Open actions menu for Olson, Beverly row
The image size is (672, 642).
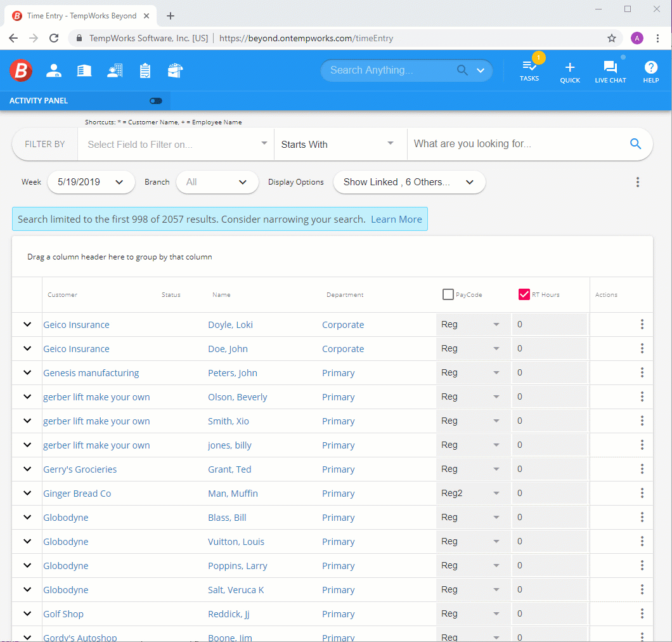coord(642,396)
